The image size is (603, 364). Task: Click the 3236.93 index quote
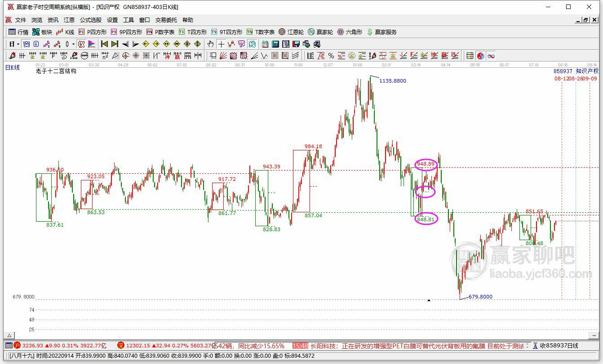tap(32, 346)
